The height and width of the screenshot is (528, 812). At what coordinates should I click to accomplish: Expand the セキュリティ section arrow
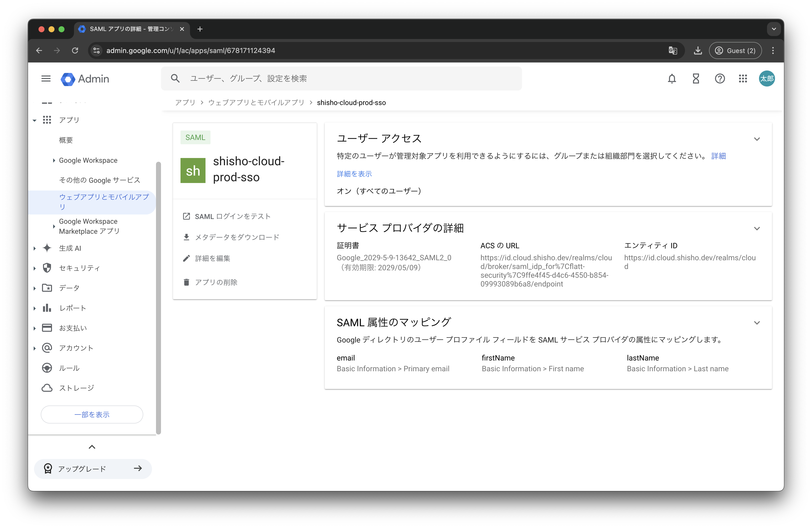tap(34, 268)
